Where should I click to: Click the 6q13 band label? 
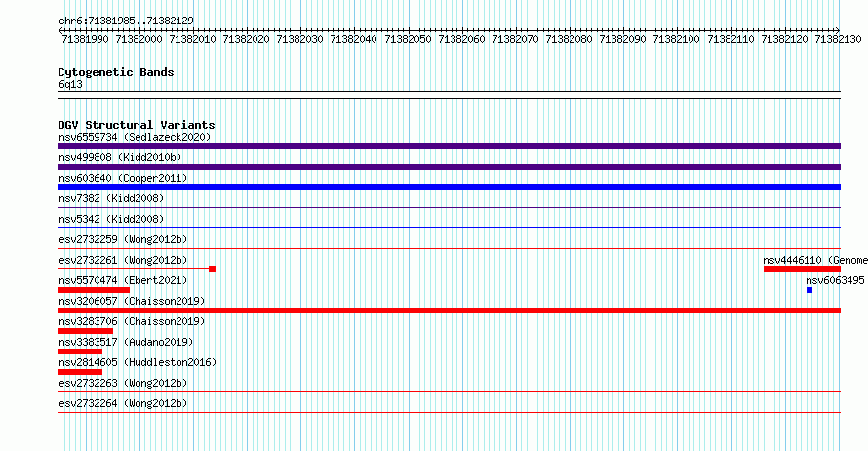click(70, 84)
